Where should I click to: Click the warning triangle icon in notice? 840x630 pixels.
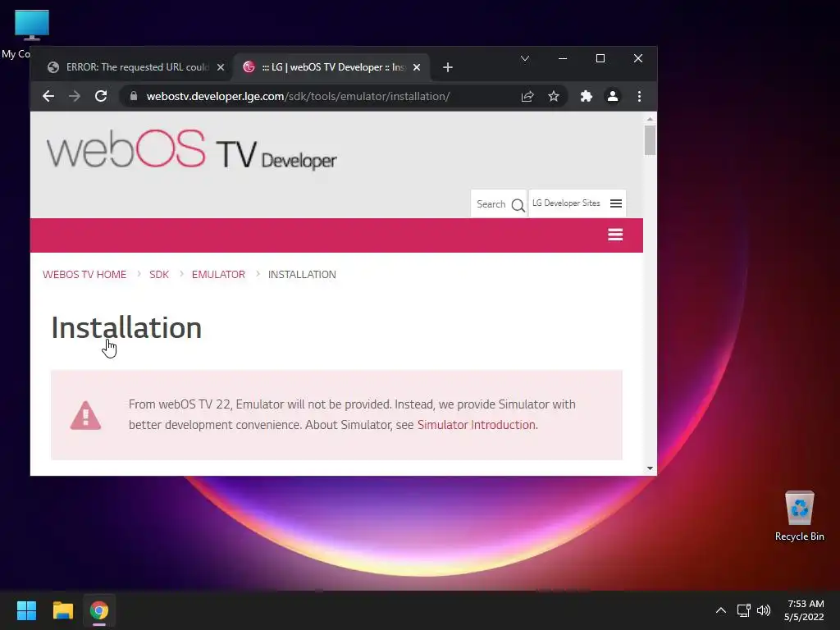tap(85, 415)
